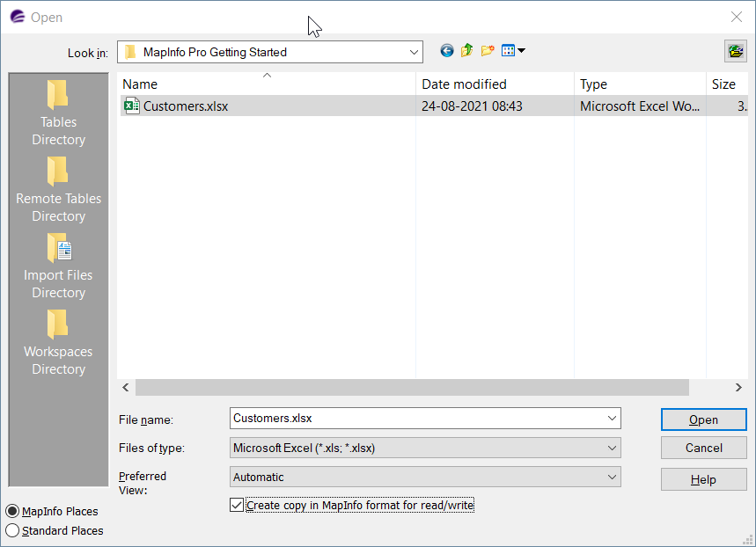Create a new folder
This screenshot has width=756, height=547.
point(488,51)
